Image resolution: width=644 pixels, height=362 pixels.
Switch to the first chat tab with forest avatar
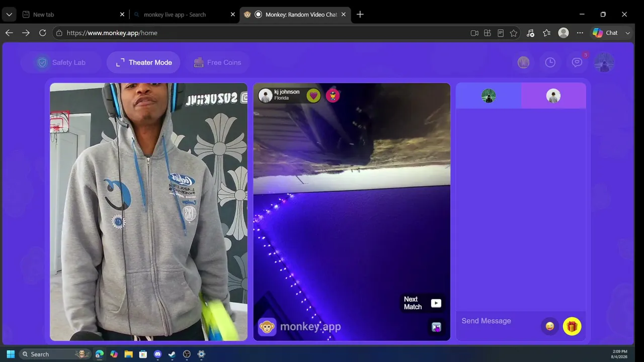489,96
